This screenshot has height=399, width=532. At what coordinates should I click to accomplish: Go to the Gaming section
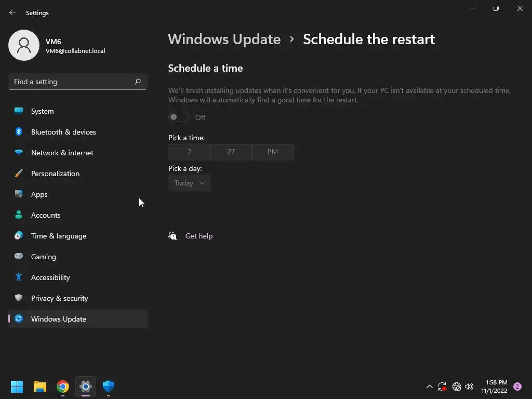coord(78,257)
